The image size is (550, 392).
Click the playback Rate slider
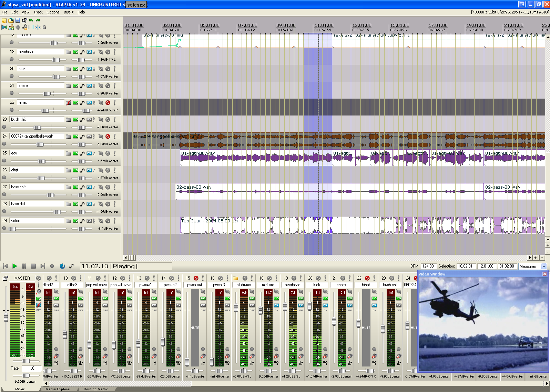(x=27, y=375)
